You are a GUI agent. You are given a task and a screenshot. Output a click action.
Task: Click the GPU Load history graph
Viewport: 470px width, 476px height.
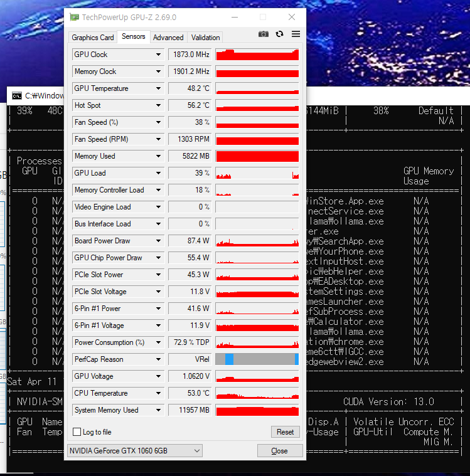tap(257, 173)
